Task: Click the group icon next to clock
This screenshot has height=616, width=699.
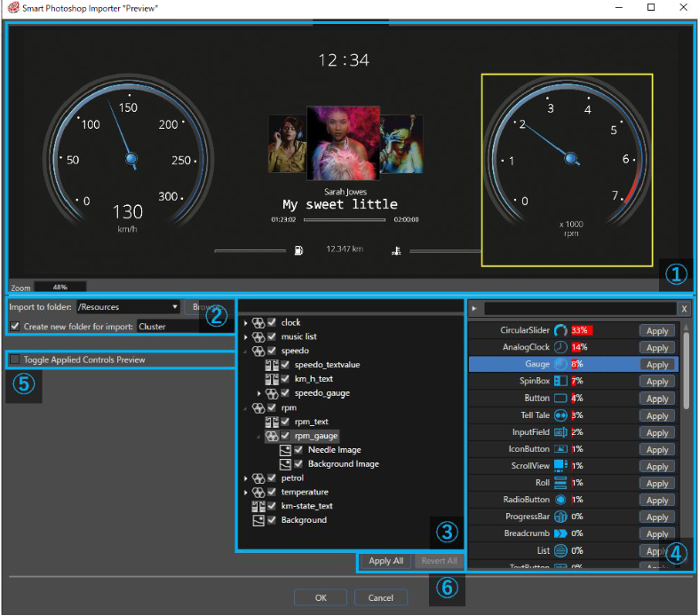Action: pyautogui.click(x=258, y=322)
